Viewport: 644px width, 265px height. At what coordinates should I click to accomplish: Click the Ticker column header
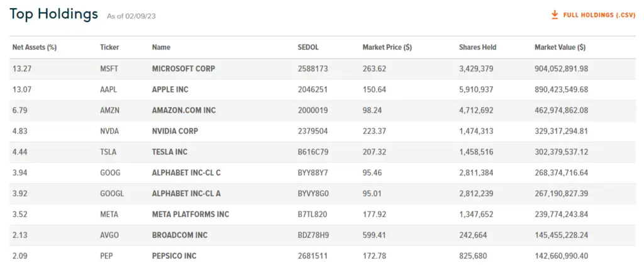pyautogui.click(x=109, y=47)
